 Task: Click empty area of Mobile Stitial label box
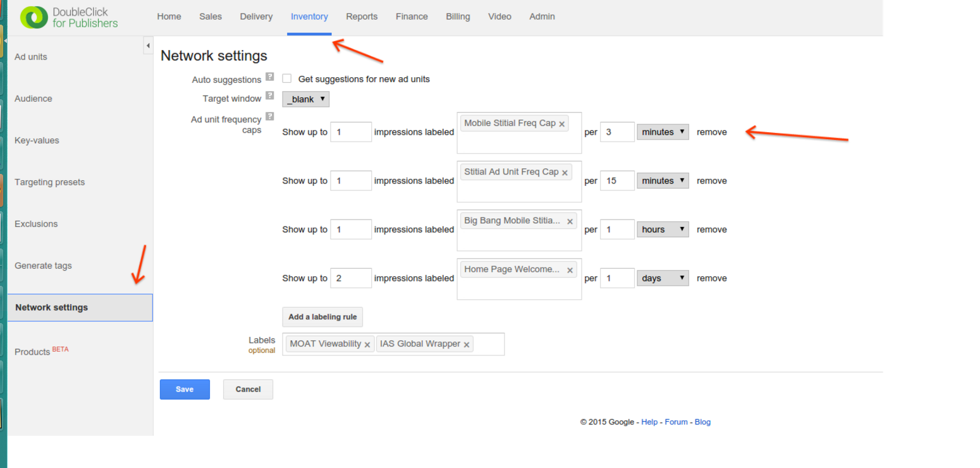[x=519, y=143]
